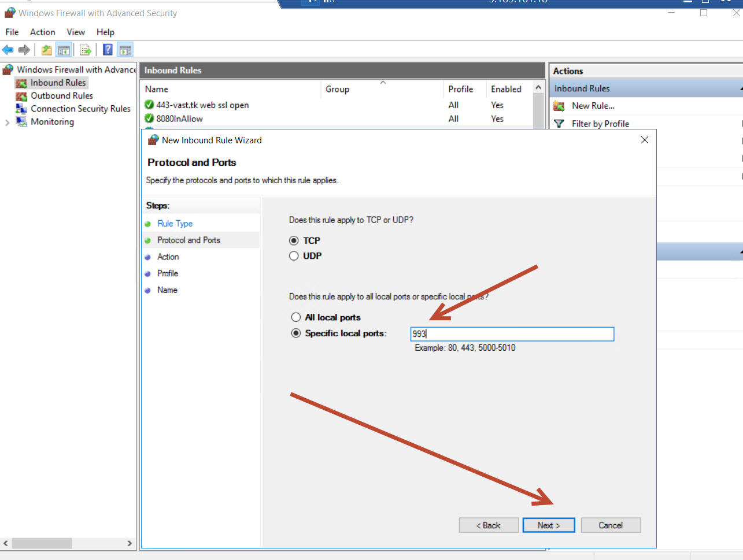Screen dimensions: 743x560
Task: Click the Up One Level folder icon
Action: click(46, 50)
